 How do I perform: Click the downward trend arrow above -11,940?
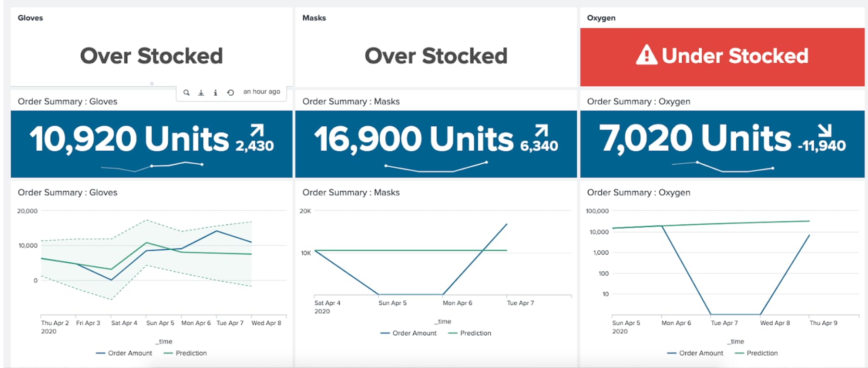point(825,130)
